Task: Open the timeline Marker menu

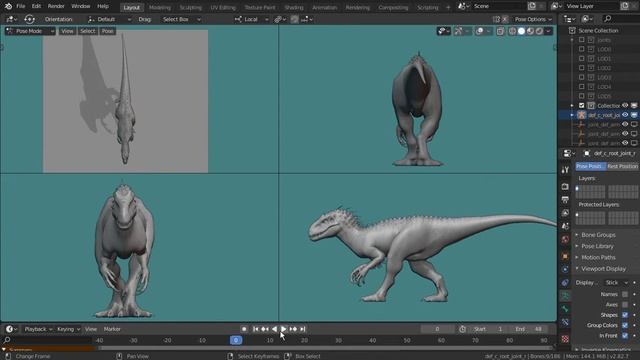Action: tap(112, 329)
